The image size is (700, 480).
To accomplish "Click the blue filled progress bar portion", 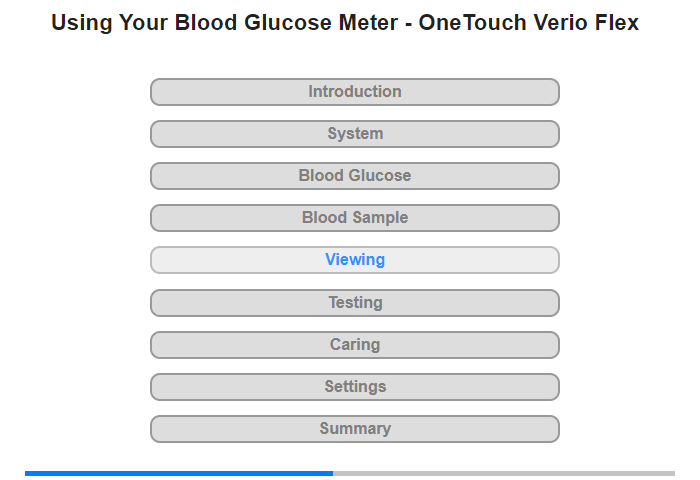I will coord(178,473).
